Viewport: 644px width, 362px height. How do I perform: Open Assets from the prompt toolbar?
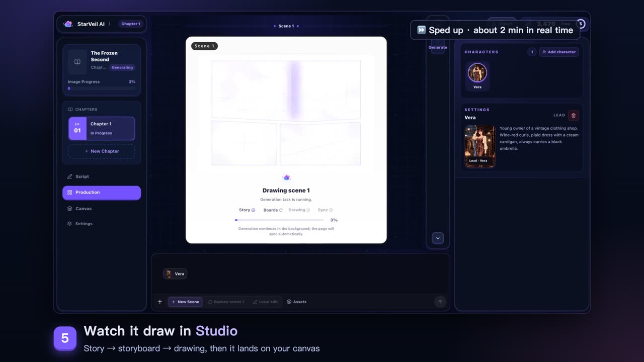pos(296,302)
